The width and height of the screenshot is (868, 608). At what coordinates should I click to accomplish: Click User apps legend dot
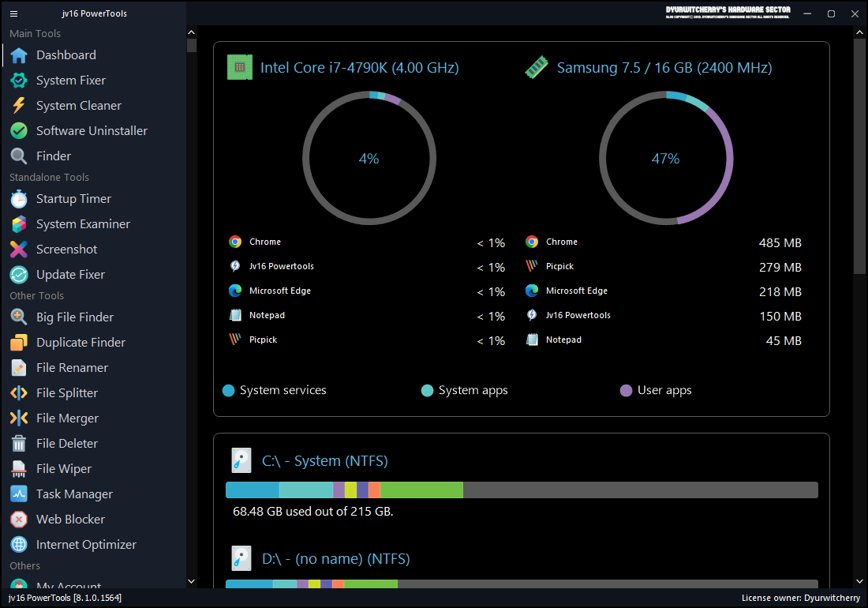626,390
